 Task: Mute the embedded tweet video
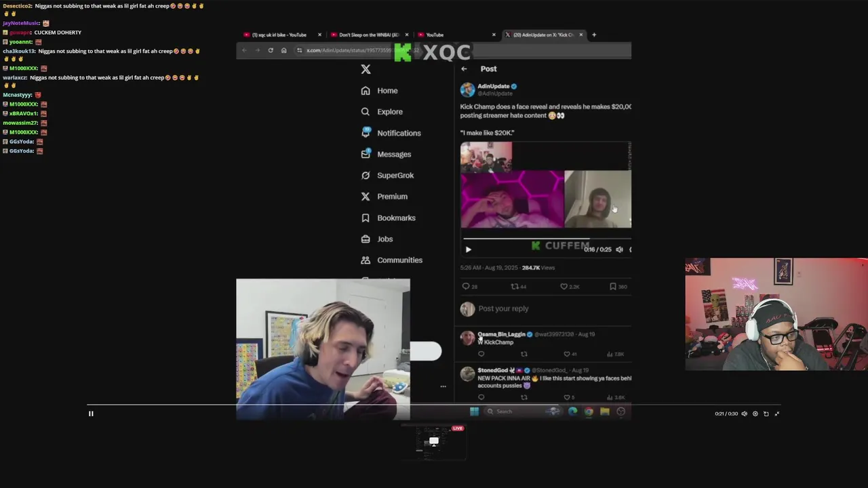619,249
